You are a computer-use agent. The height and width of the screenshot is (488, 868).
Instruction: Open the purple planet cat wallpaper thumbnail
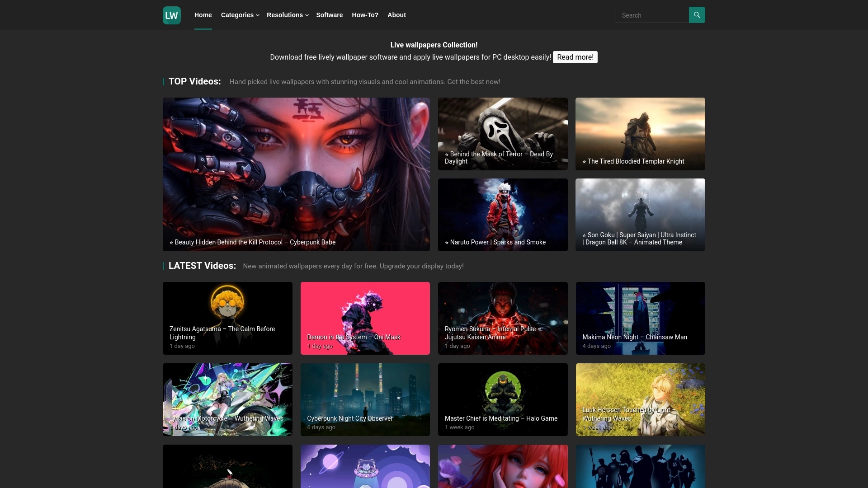point(365,466)
